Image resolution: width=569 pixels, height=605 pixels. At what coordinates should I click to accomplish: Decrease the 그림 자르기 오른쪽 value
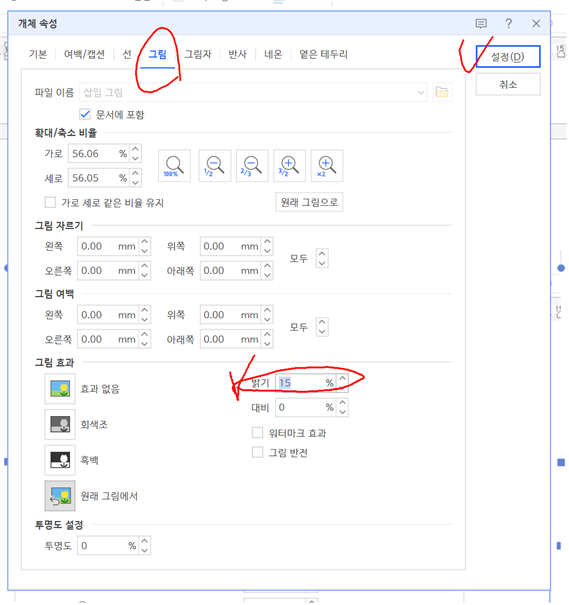[145, 275]
